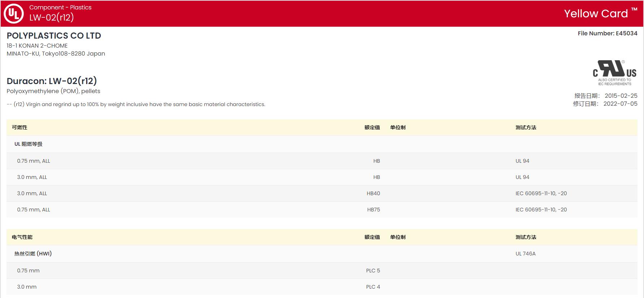Screen dimensions: 644x298
Task: Select 'Polyoxymethylene (POM), pellets' text
Action: pyautogui.click(x=53, y=91)
